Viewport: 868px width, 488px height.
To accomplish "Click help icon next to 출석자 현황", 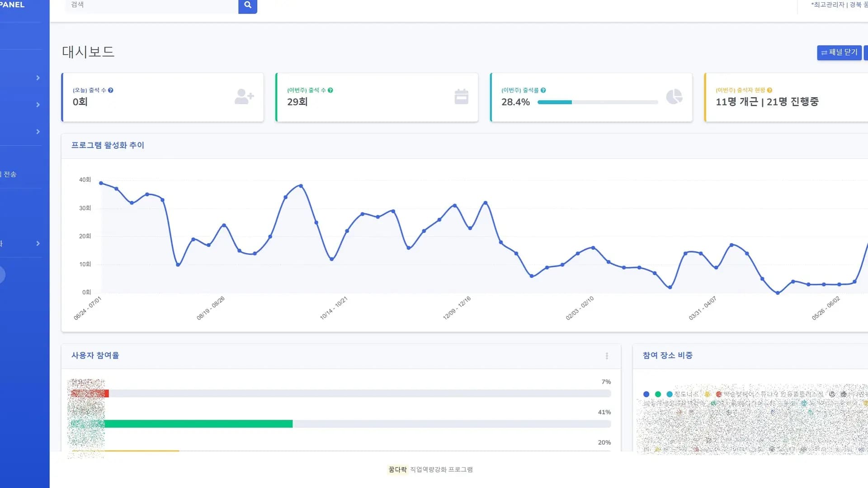I will tap(770, 90).
